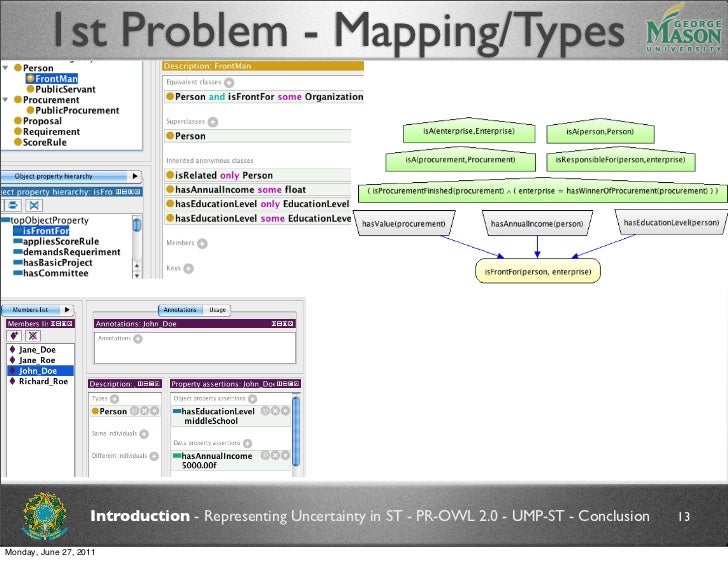Remove the hasEducationLevel middleSchool assertion x icon
This screenshot has width=728, height=561.
click(275, 411)
